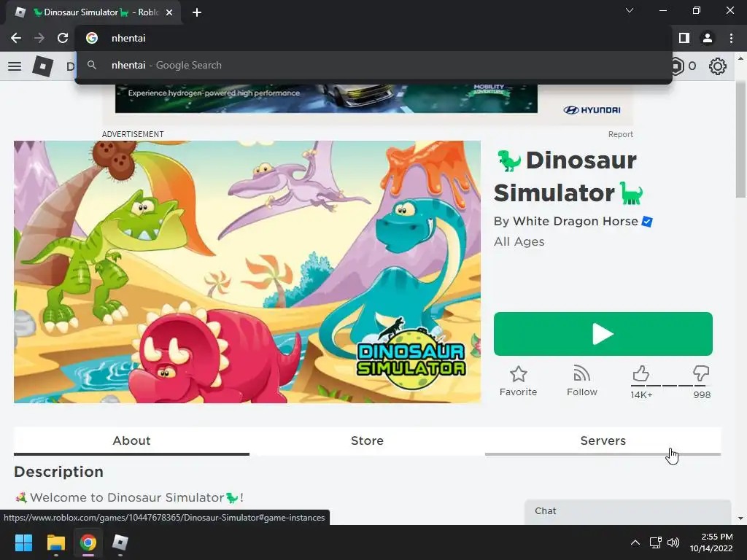
Task: Open the Chrome three-dot menu
Action: click(x=731, y=38)
